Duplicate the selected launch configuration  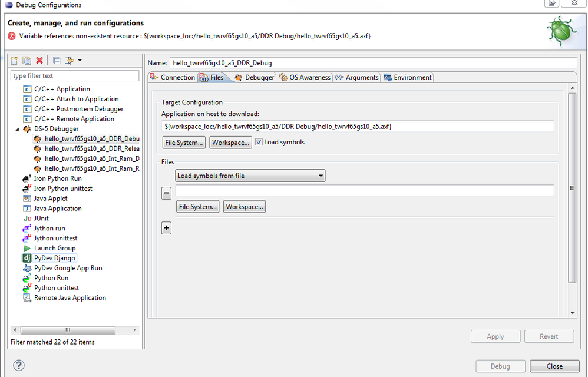point(27,60)
